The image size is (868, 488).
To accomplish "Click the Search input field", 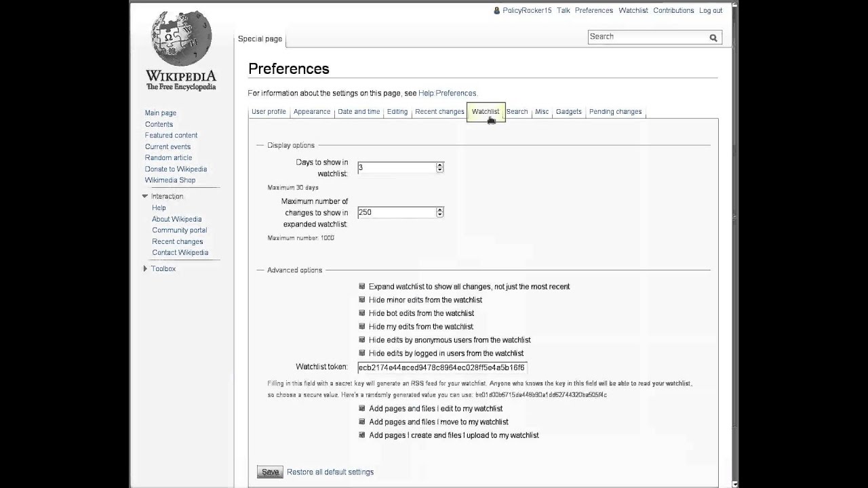I will (x=648, y=37).
